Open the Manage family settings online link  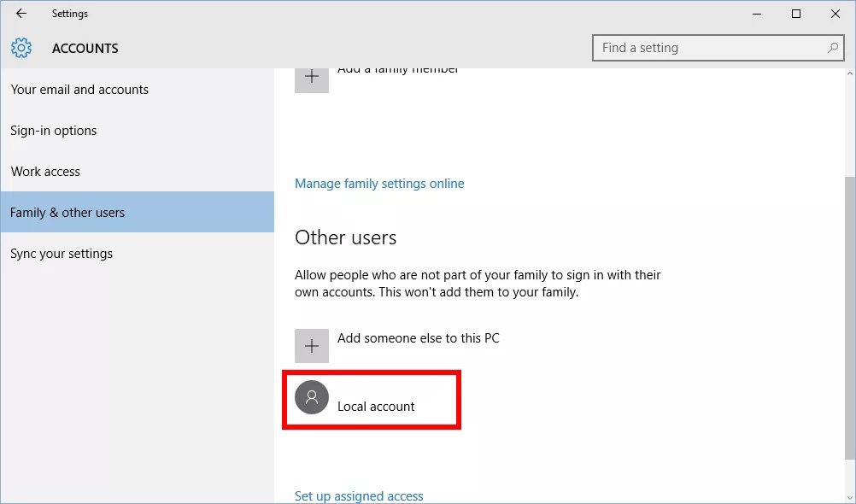click(x=379, y=184)
